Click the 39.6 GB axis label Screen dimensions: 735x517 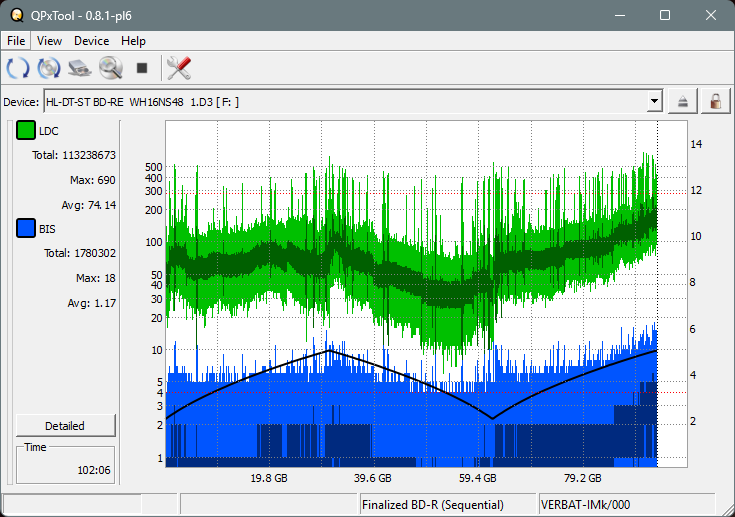[373, 478]
